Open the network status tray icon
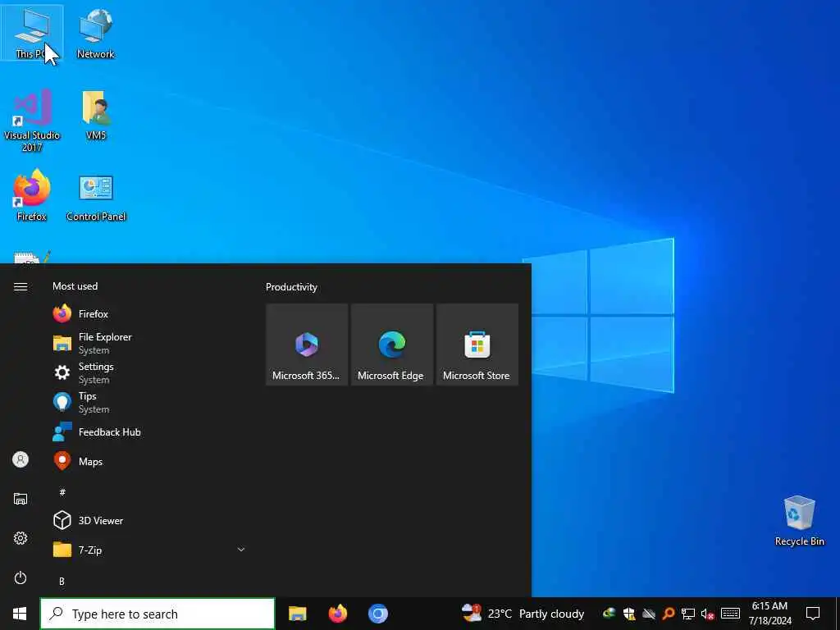 pos(688,614)
